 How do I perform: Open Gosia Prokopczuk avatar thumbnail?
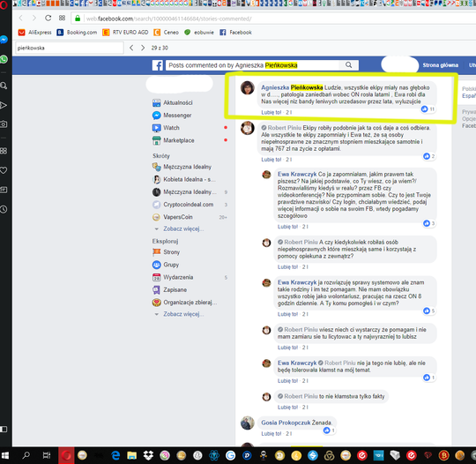248,423
